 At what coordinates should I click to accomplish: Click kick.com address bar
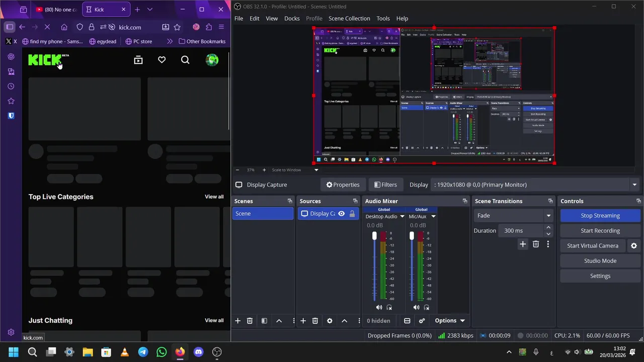pyautogui.click(x=130, y=27)
